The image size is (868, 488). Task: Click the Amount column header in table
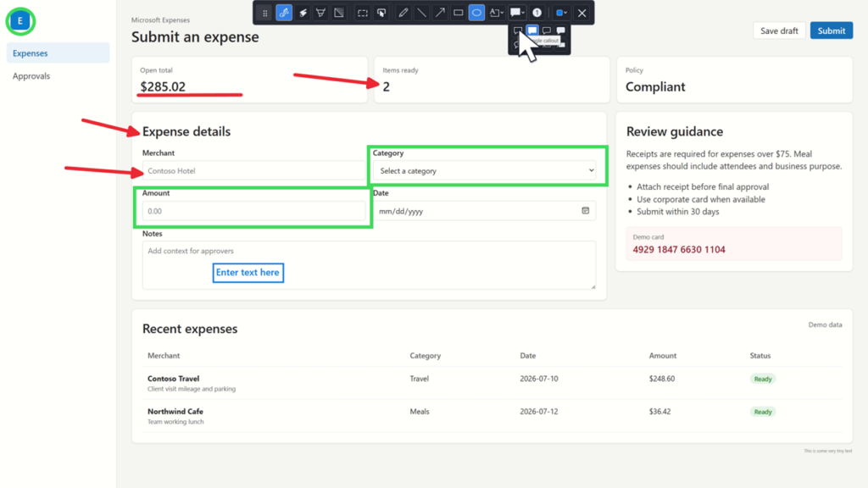tap(663, 355)
